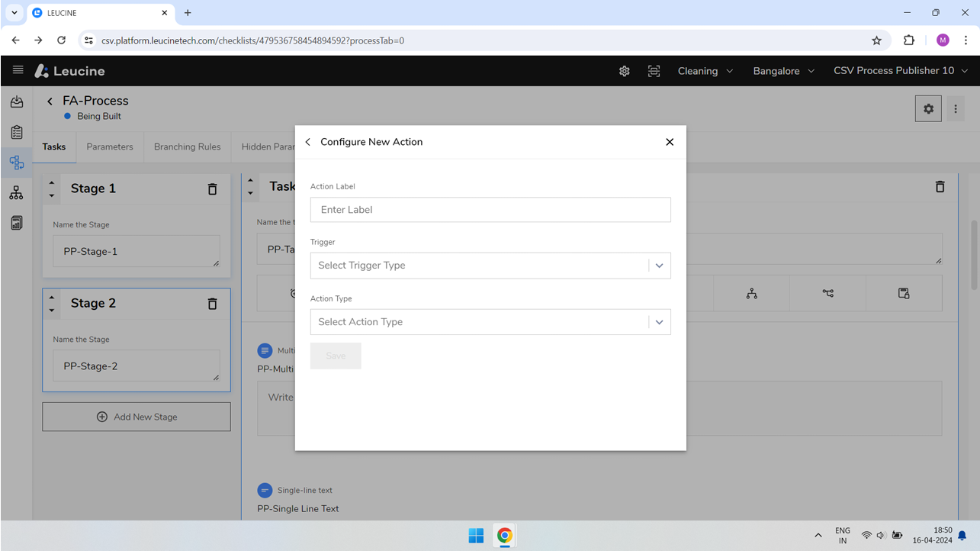Click the Windows Start button
Image resolution: width=980 pixels, height=551 pixels.
click(475, 535)
